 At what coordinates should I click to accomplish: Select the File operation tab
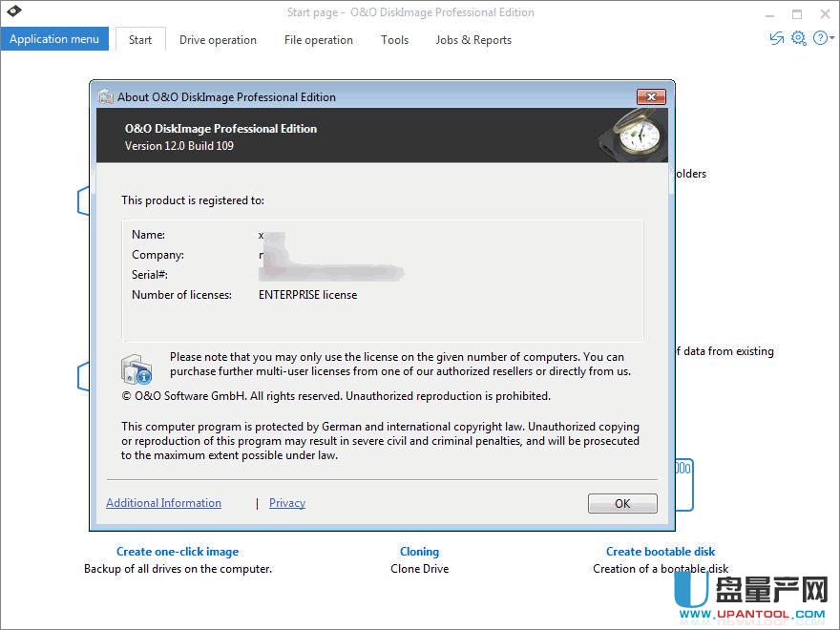[x=318, y=40]
